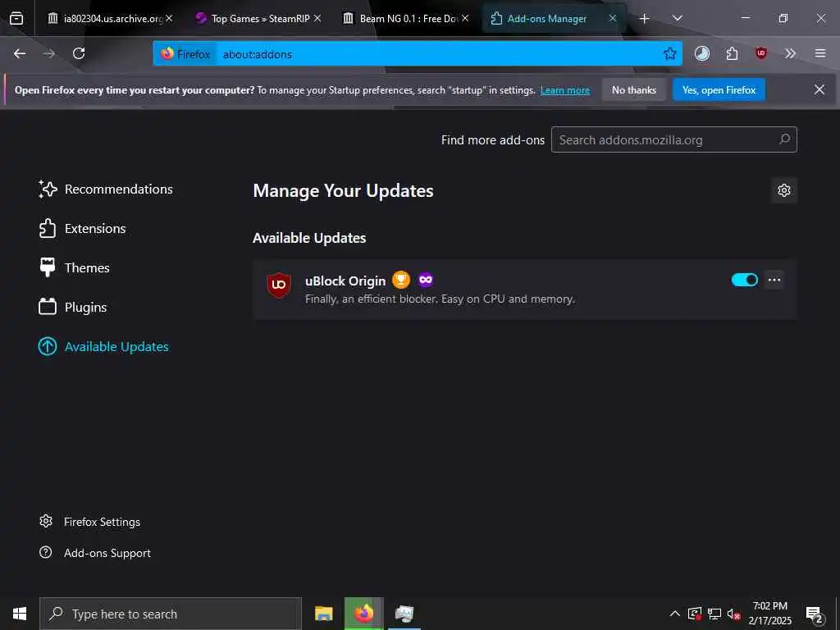Follow the Learn more link in notification
This screenshot has height=630, width=840.
[x=564, y=90]
